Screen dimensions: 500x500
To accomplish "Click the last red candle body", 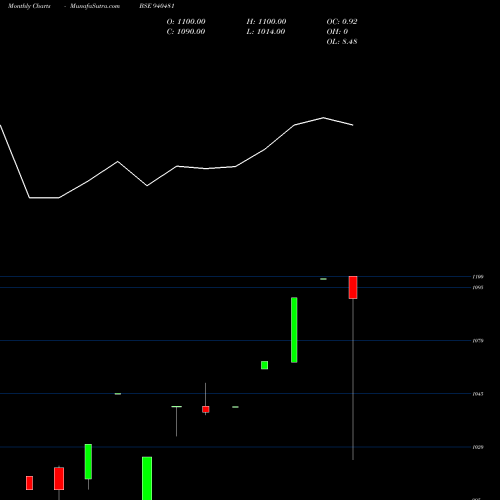I will click(353, 287).
